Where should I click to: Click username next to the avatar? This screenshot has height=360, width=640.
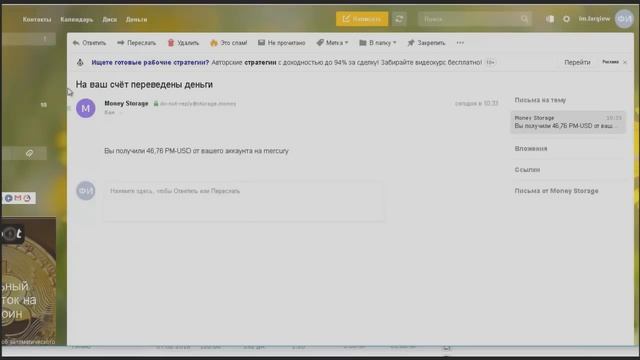coord(594,19)
